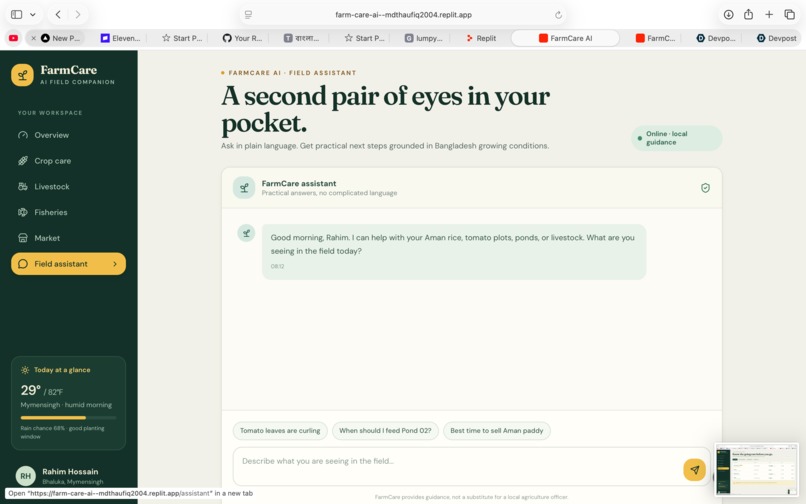Open Rahim Hossain profile name

[70, 472]
